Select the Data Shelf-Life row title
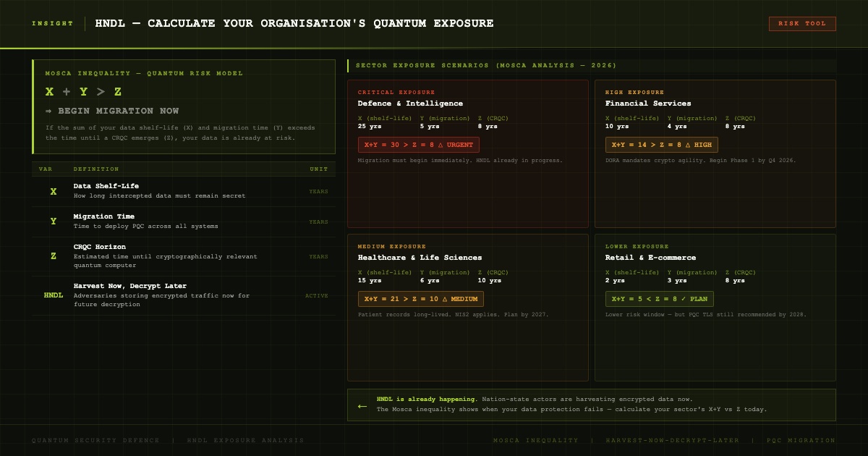 (x=106, y=186)
